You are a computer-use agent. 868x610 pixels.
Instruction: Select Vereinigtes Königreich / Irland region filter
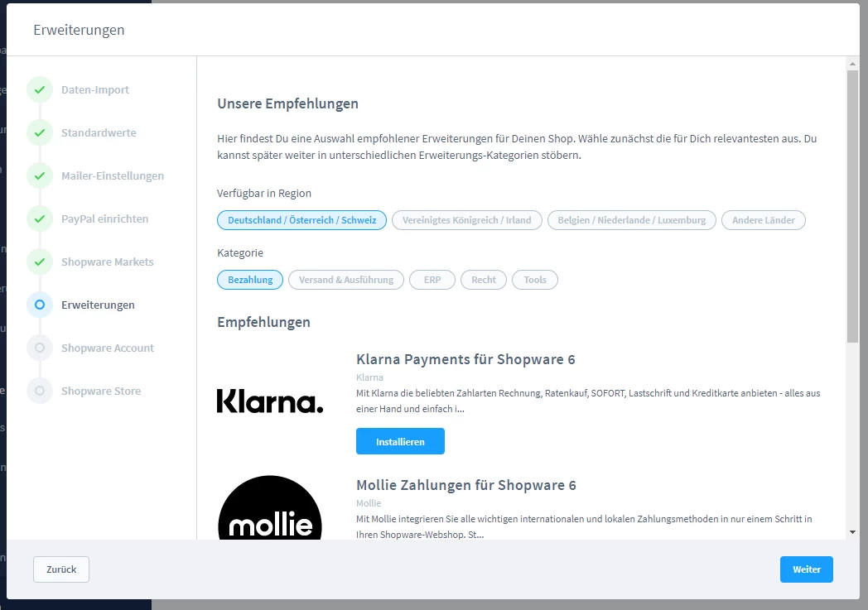(x=467, y=220)
